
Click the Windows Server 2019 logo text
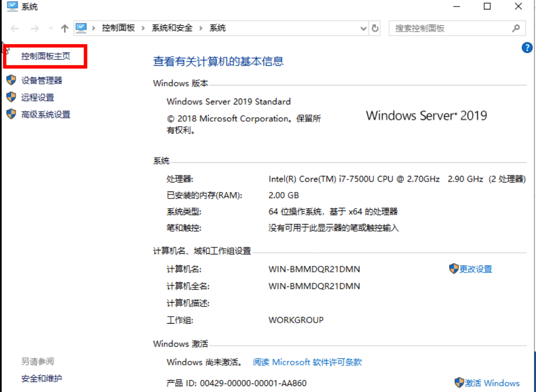pos(426,116)
